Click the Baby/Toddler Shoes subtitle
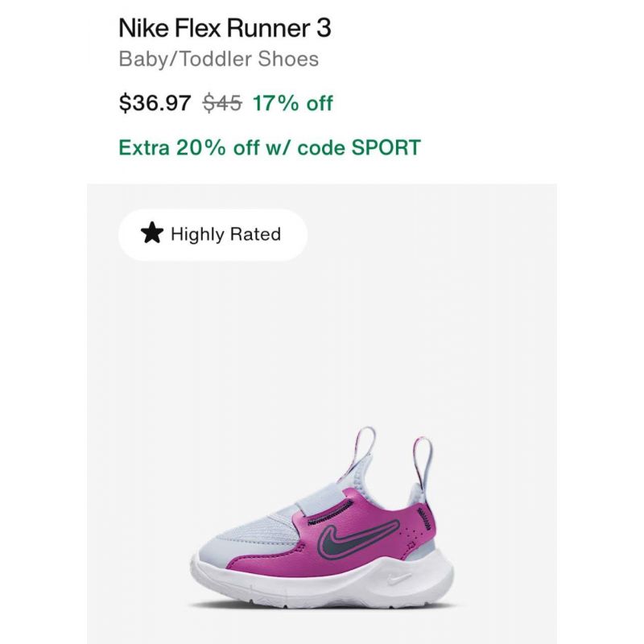Viewport: 644px width, 644px height. point(218,59)
